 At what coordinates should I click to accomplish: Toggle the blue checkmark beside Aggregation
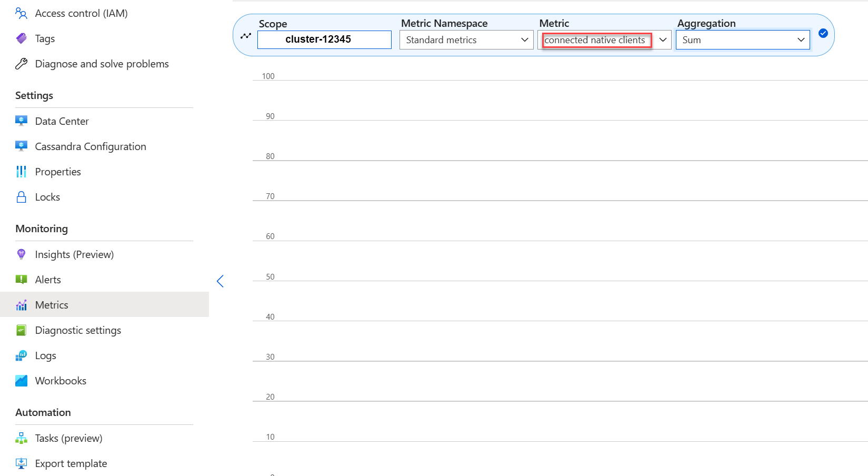[823, 33]
